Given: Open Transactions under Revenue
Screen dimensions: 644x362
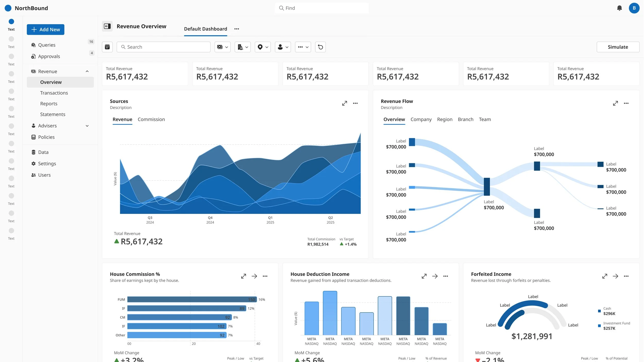Looking at the screenshot, I should coord(60,93).
